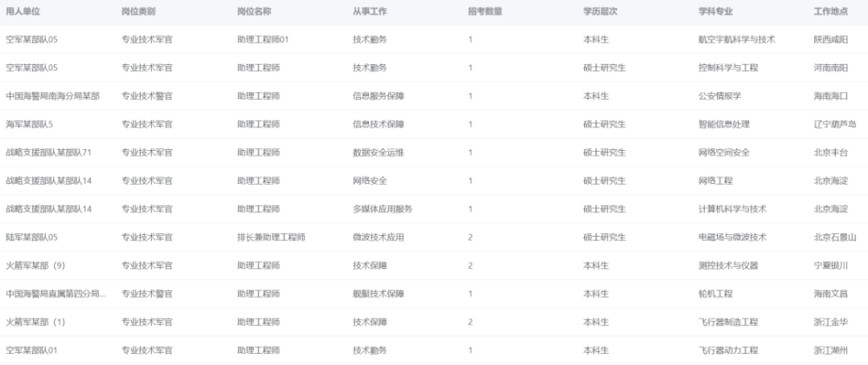
Task: Click the 数据安全运维 work cell
Action: [x=378, y=153]
